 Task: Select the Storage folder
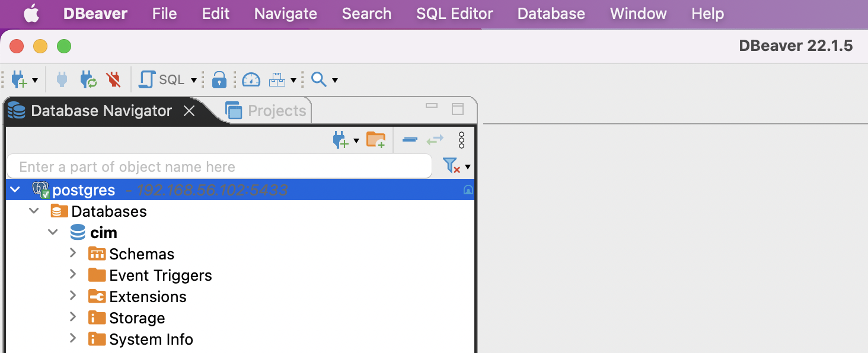[x=126, y=318]
